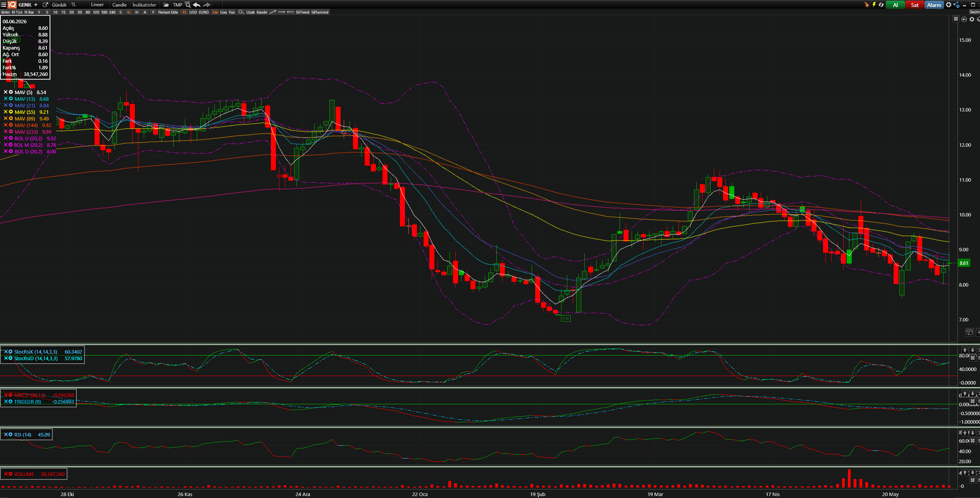
Task: Click the Kaydır scroll button
Action: [262, 12]
